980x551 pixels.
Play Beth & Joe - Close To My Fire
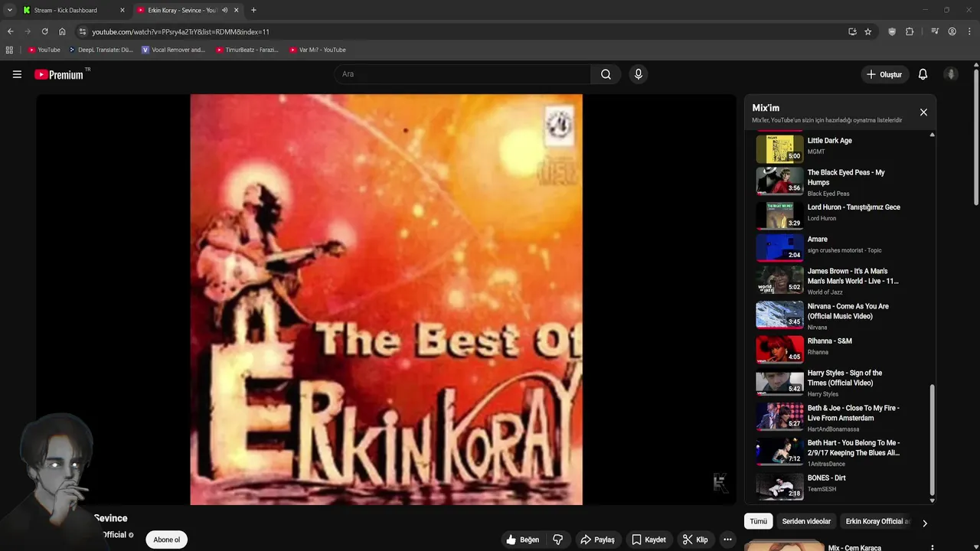click(838, 417)
